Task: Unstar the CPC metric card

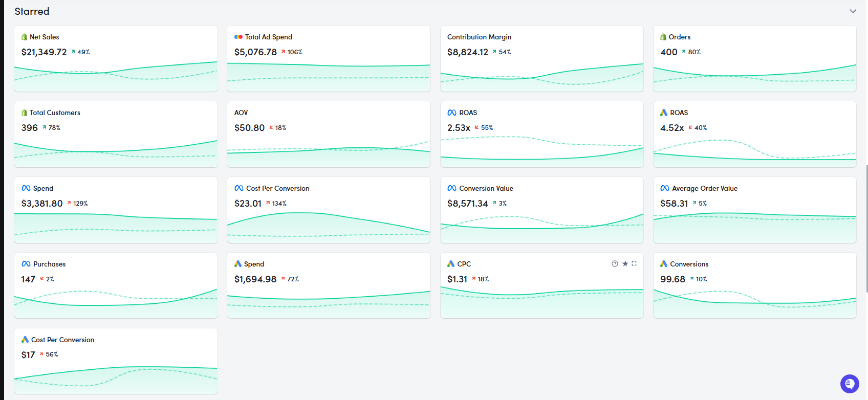Action: click(x=625, y=264)
